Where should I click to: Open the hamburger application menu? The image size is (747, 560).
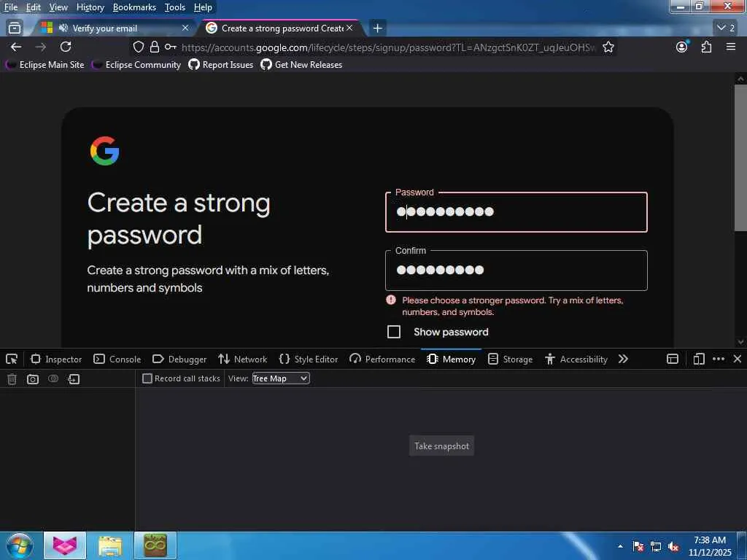click(x=731, y=47)
